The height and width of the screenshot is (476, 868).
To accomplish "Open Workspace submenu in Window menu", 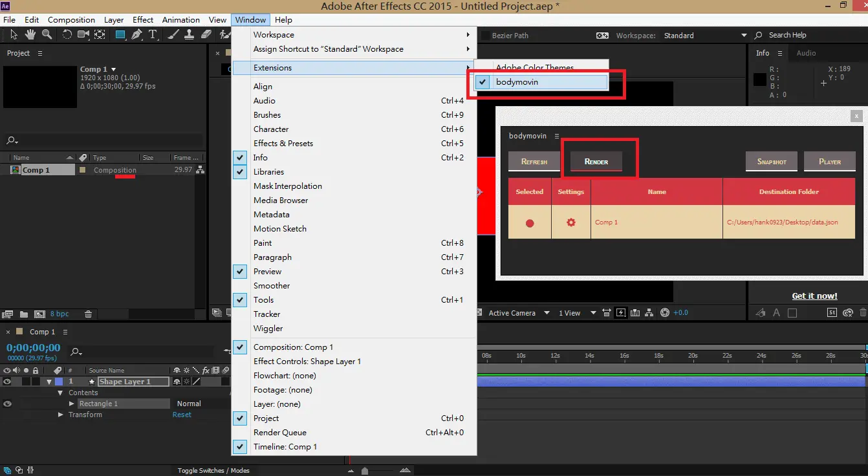I will click(354, 35).
